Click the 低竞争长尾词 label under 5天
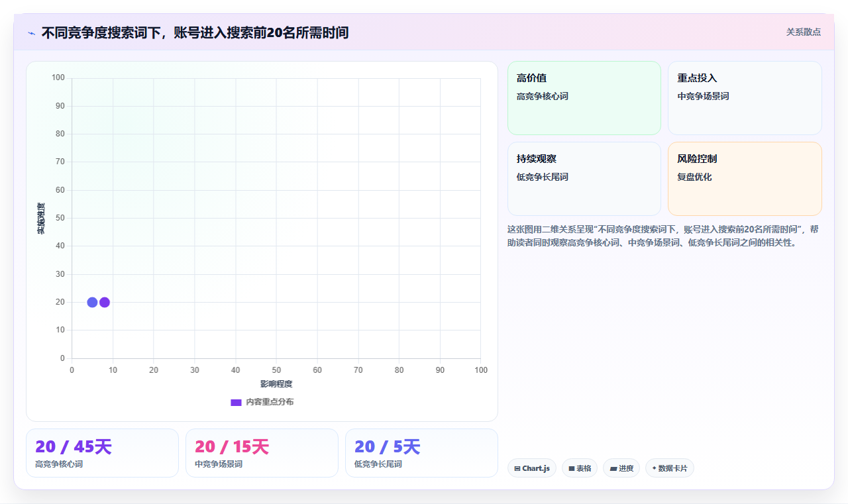This screenshot has height=504, width=848. tap(378, 464)
